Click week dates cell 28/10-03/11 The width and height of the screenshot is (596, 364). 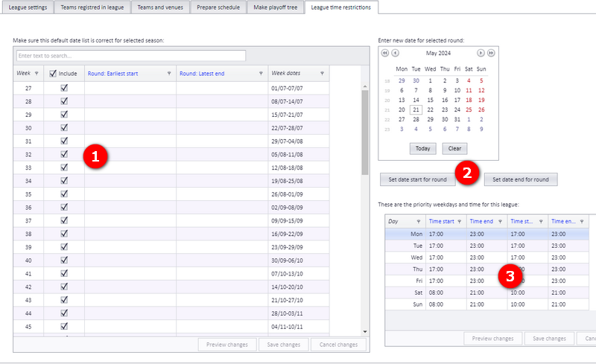tap(299, 313)
